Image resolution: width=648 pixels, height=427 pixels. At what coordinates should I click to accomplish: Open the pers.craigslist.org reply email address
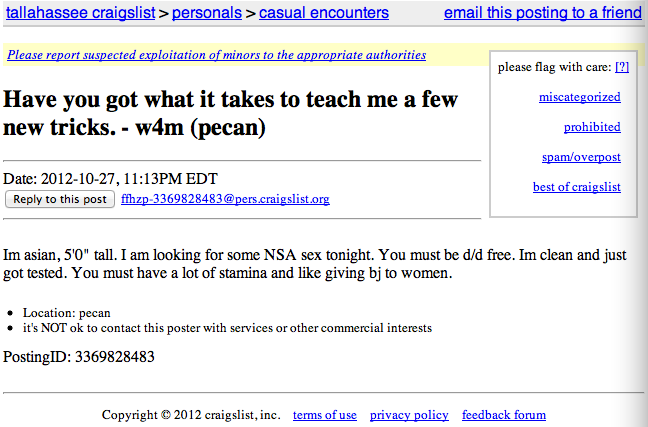tap(225, 199)
